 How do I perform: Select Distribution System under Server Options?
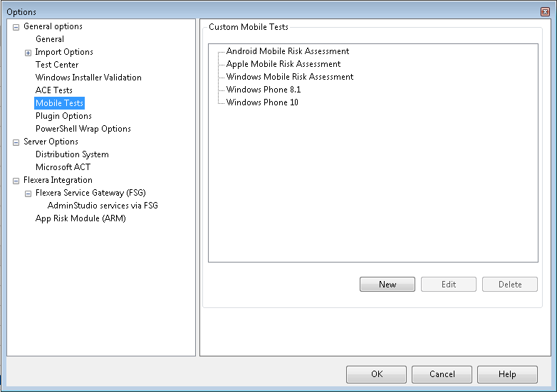click(72, 154)
